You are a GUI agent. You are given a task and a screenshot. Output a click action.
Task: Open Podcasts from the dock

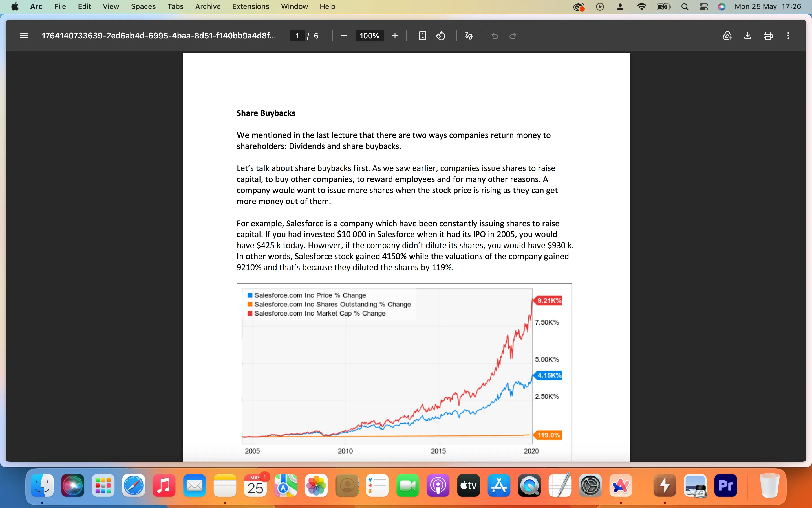tap(438, 485)
